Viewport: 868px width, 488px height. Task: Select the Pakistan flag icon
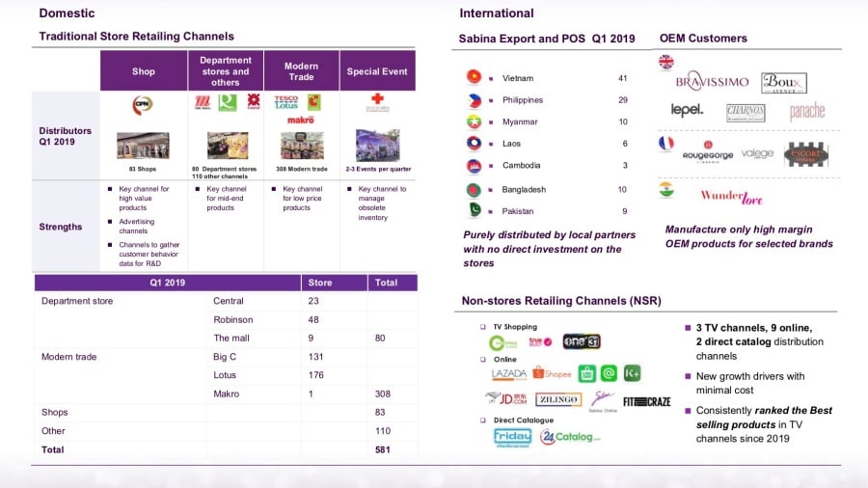click(474, 210)
